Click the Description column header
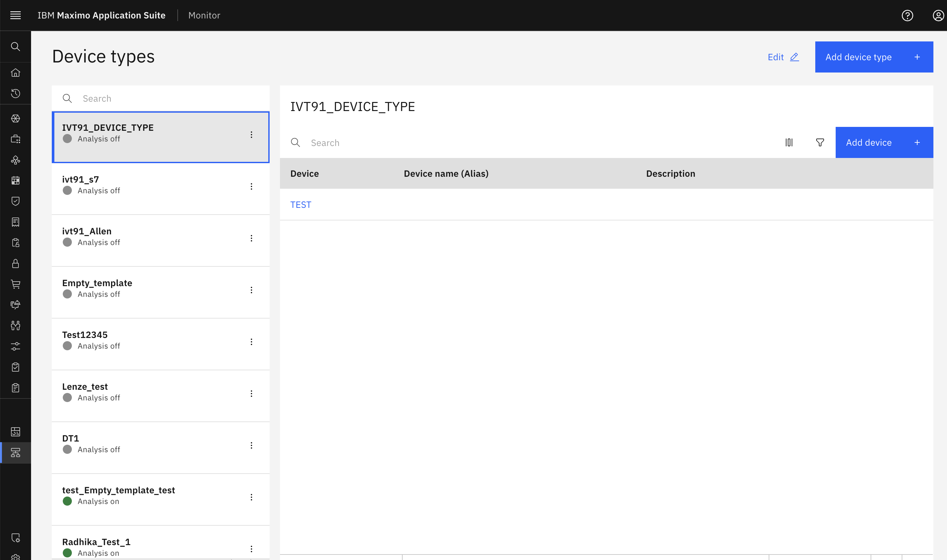The image size is (947, 560). point(671,174)
